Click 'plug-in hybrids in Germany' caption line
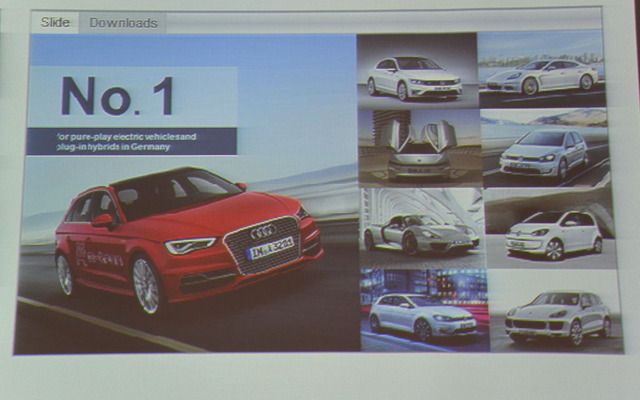 [113, 147]
